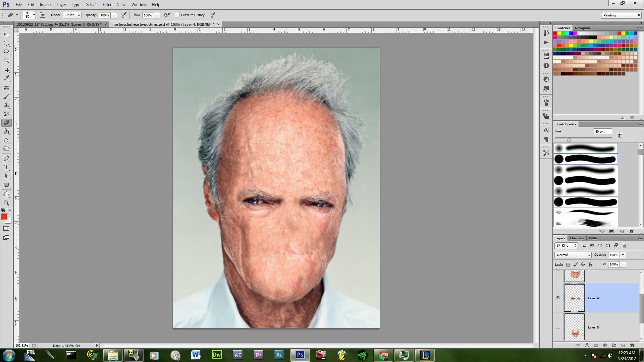The height and width of the screenshot is (362, 644).
Task: Click the foreground red color swatch
Action: pyautogui.click(x=5, y=217)
